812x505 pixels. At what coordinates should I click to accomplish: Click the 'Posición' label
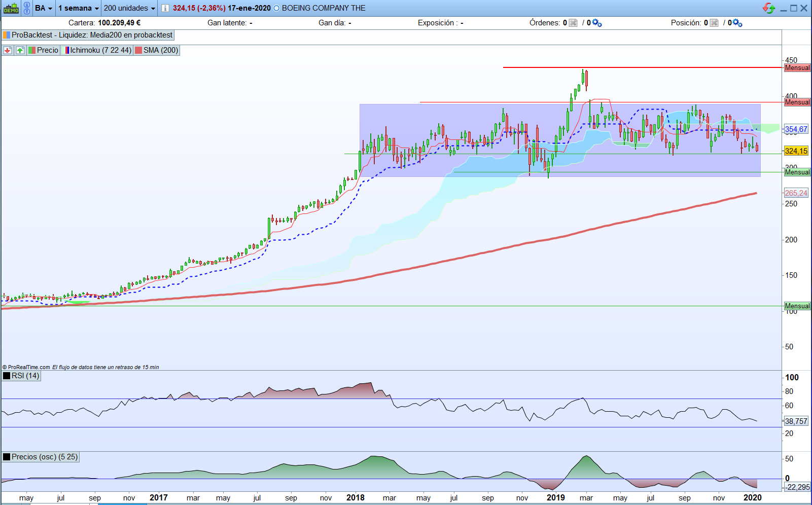686,23
